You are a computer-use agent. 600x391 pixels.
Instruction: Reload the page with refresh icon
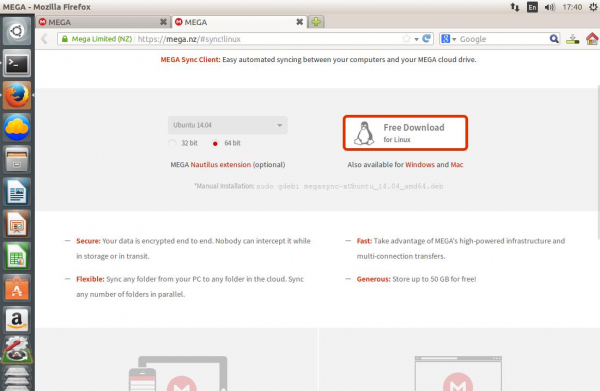coord(427,39)
